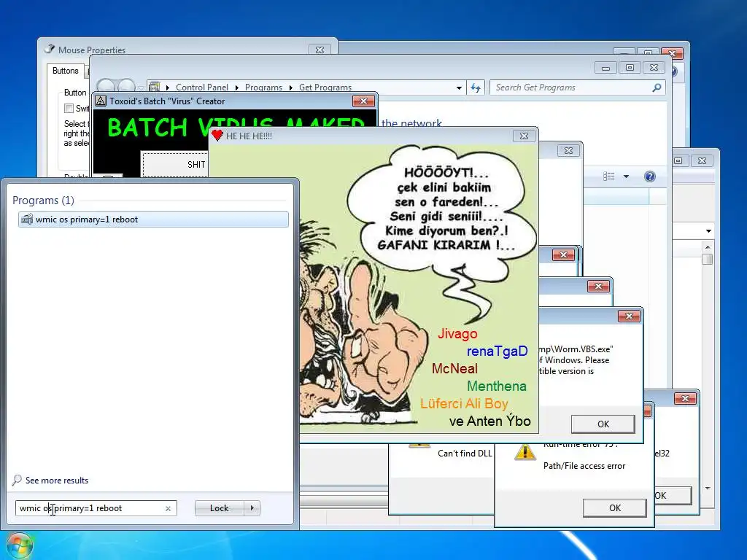Click the vertical scrollbar in right window
This screenshot has height=560, width=747.
(708, 367)
